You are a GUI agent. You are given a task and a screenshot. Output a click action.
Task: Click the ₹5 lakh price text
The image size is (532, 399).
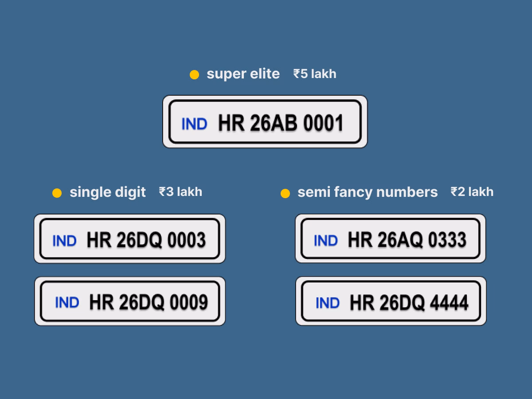(x=314, y=74)
